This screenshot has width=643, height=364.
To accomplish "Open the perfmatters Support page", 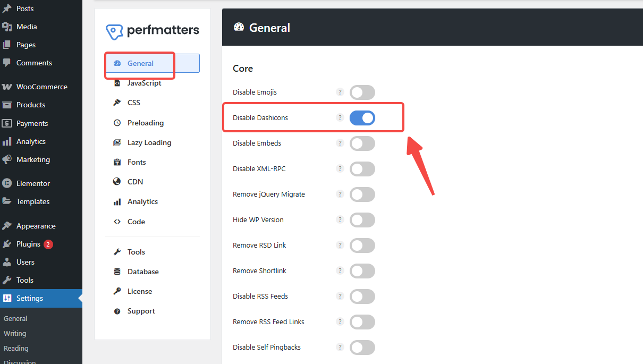I will [x=141, y=311].
